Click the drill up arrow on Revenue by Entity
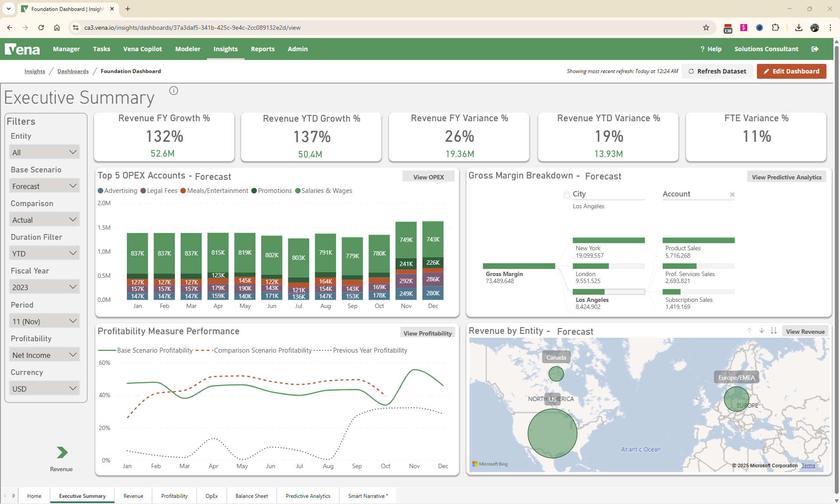The width and height of the screenshot is (840, 504). pyautogui.click(x=749, y=331)
